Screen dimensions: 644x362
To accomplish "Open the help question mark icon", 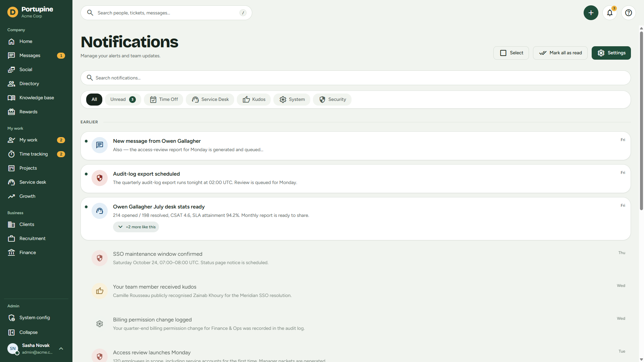I will (629, 13).
